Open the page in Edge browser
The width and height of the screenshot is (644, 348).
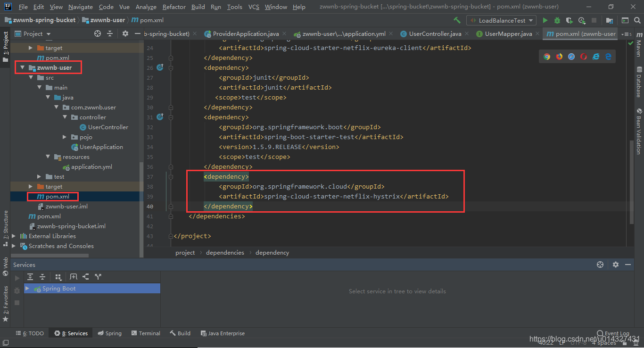(608, 57)
